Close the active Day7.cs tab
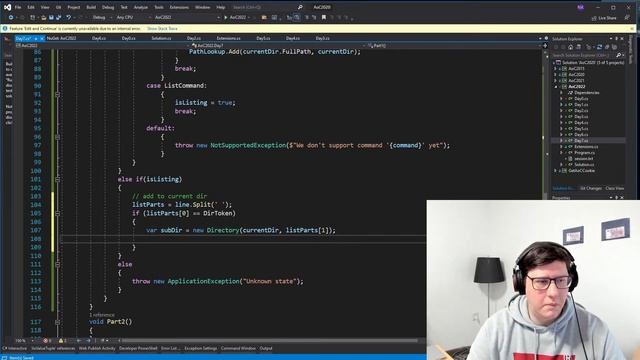 (42, 38)
